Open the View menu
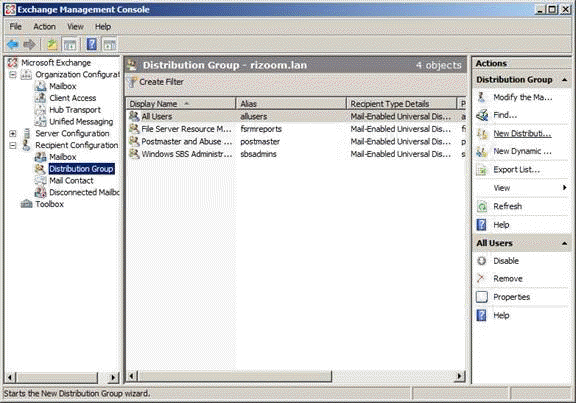Image resolution: width=576 pixels, height=403 pixels. point(75,27)
